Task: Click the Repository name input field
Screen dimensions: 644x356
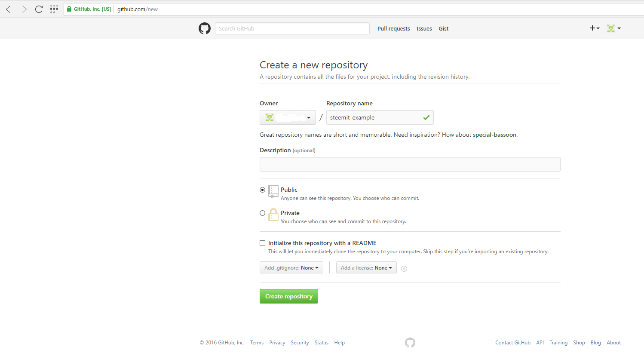Action: tap(380, 117)
